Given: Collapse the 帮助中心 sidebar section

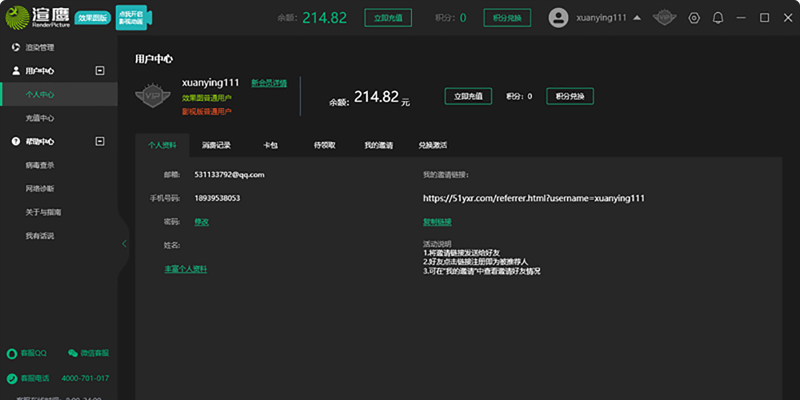Looking at the screenshot, I should [99, 141].
